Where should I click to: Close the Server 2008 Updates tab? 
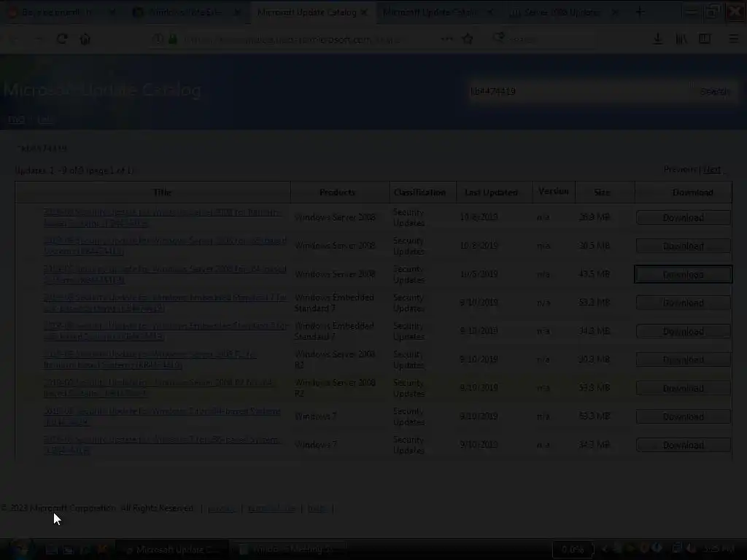614,12
